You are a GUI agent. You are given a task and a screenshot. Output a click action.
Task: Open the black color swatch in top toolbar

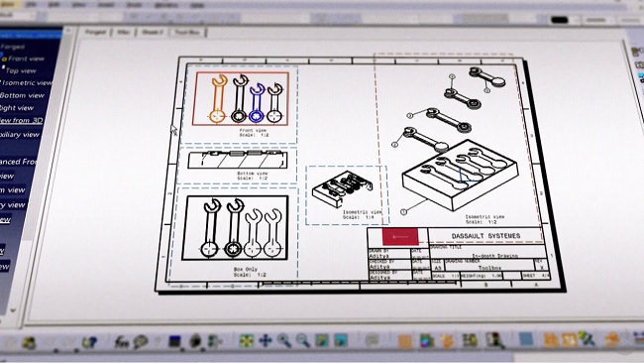point(559,20)
